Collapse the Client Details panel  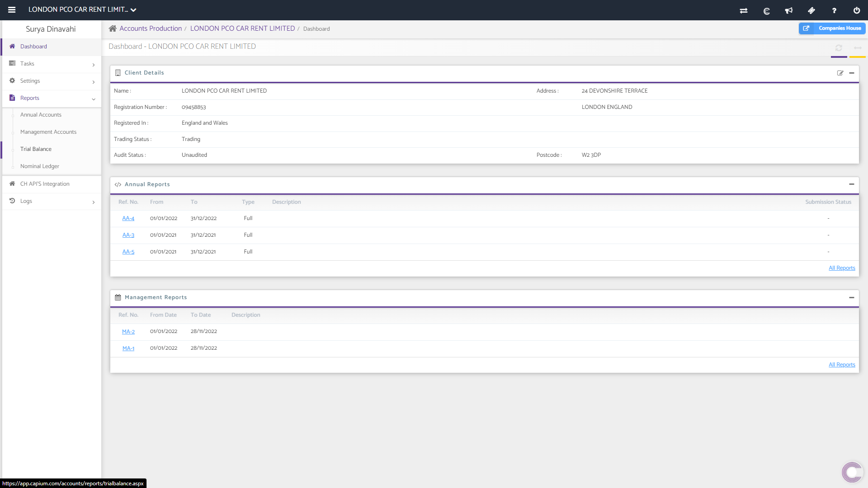pyautogui.click(x=852, y=73)
